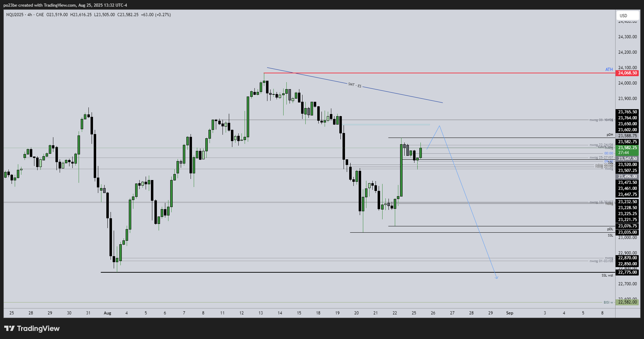Click the green current price label 23,582.25

(627, 148)
